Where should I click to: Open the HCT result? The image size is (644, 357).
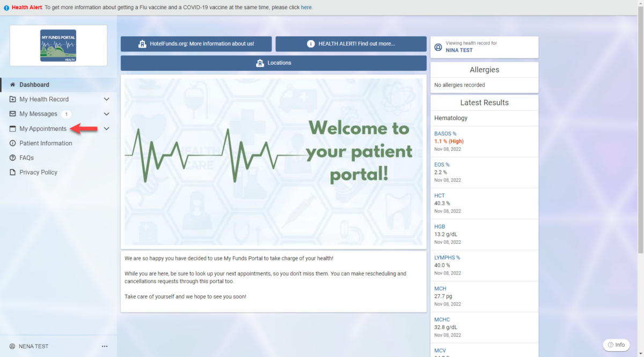440,196
